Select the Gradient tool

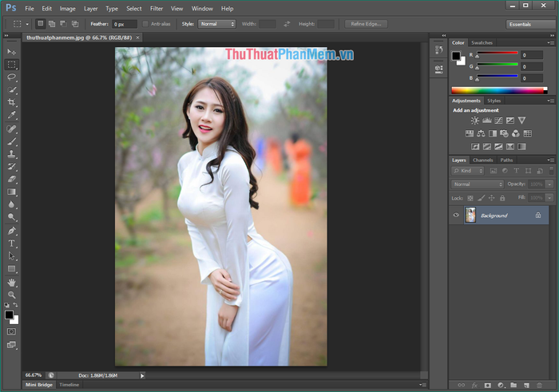click(11, 192)
